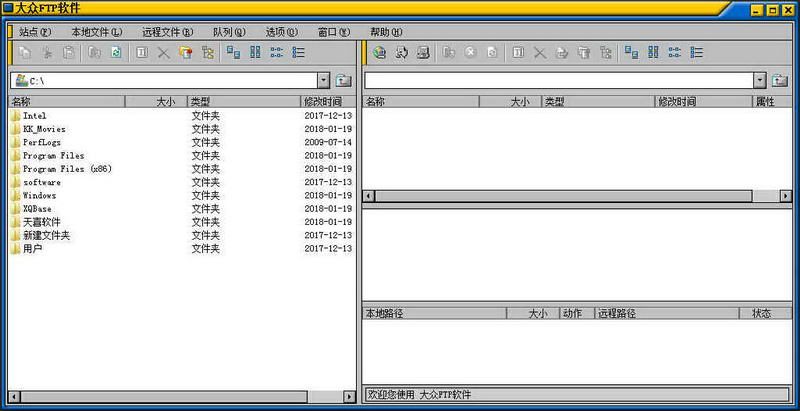The height and width of the screenshot is (411, 800).
Task: Click local pane horizontal scrollbar right arrow
Action: (349, 397)
